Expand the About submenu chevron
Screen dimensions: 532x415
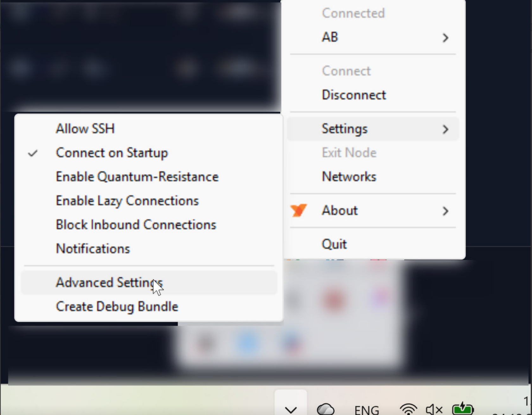446,211
